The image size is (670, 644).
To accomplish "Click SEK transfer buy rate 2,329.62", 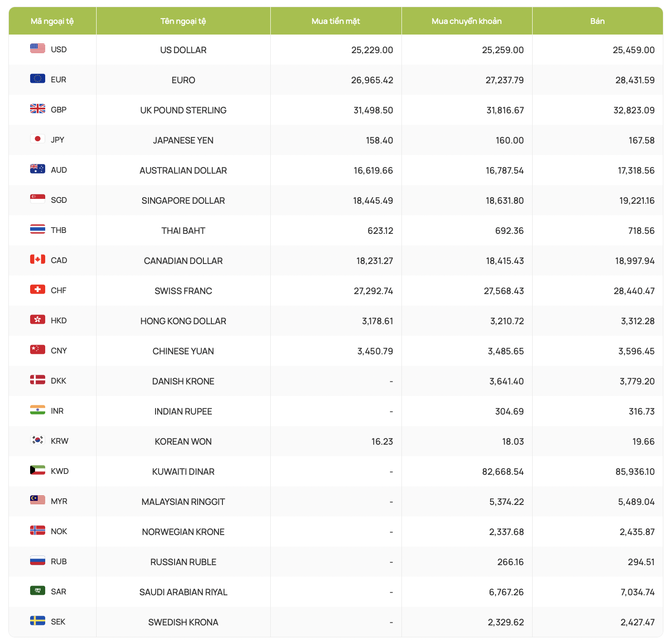I will (x=506, y=622).
